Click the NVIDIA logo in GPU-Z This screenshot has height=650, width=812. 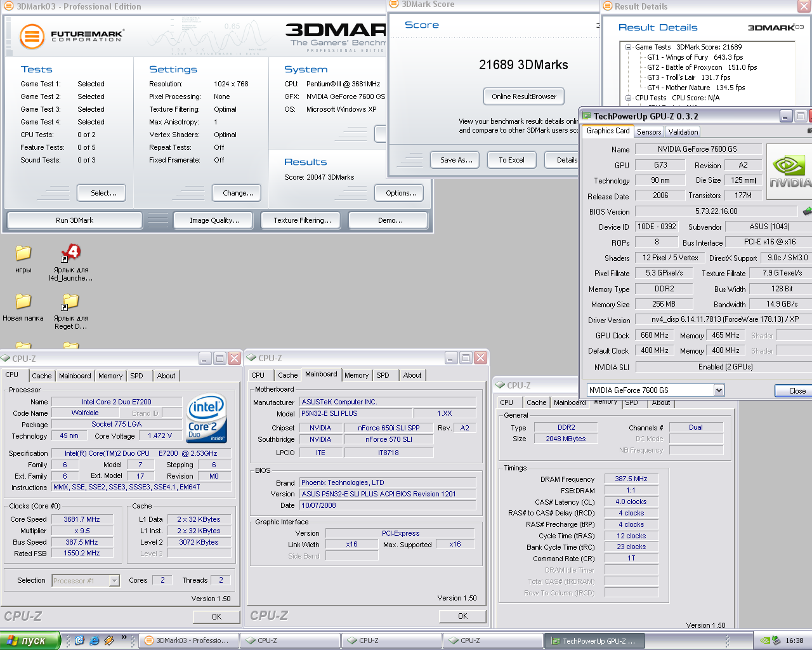(x=789, y=171)
